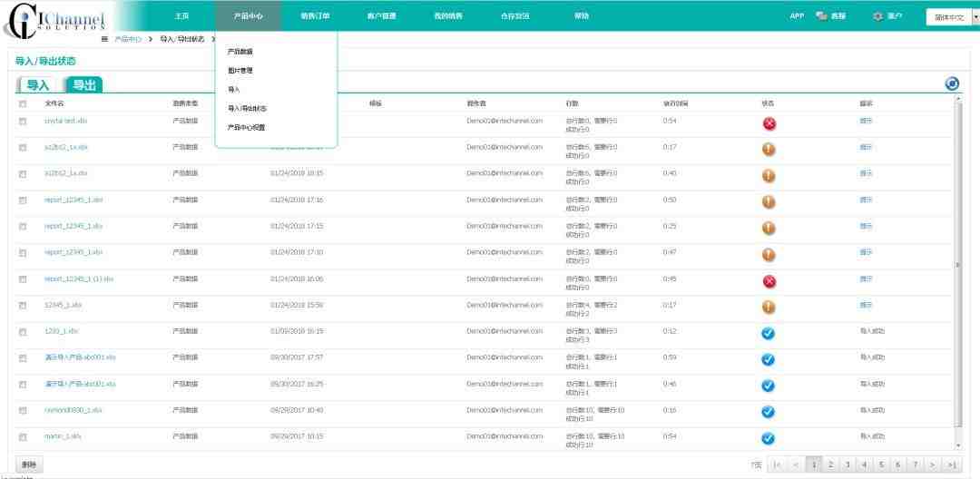Click blue check icon for diamond0830_1.xls

769,412
